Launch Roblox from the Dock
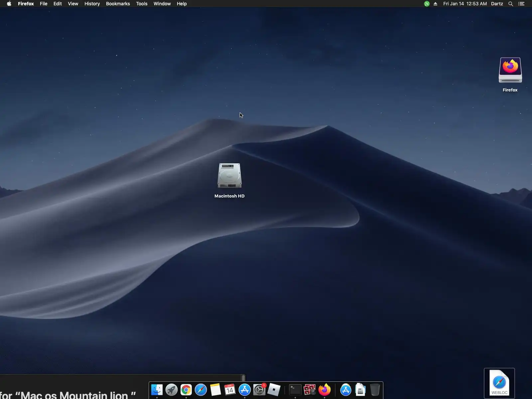The width and height of the screenshot is (532, 399). click(x=274, y=390)
